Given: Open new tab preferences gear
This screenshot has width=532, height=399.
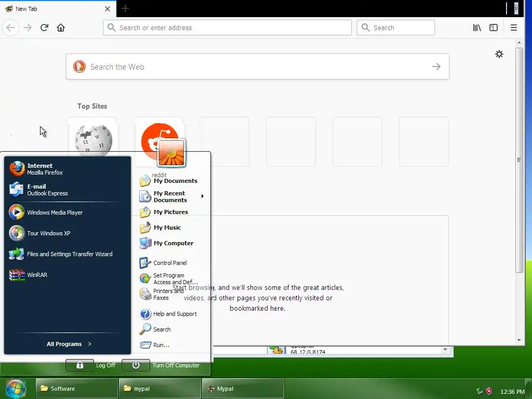Looking at the screenshot, I should point(499,54).
